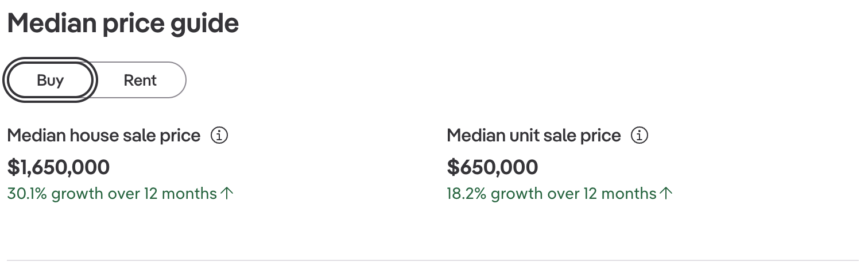
Task: Open info icon beside Median house sale price
Action: click(219, 136)
